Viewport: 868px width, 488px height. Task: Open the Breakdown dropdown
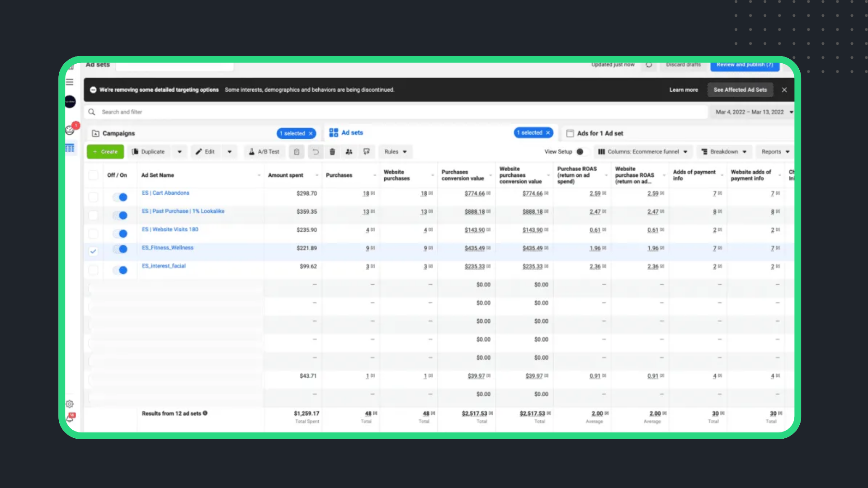point(724,152)
